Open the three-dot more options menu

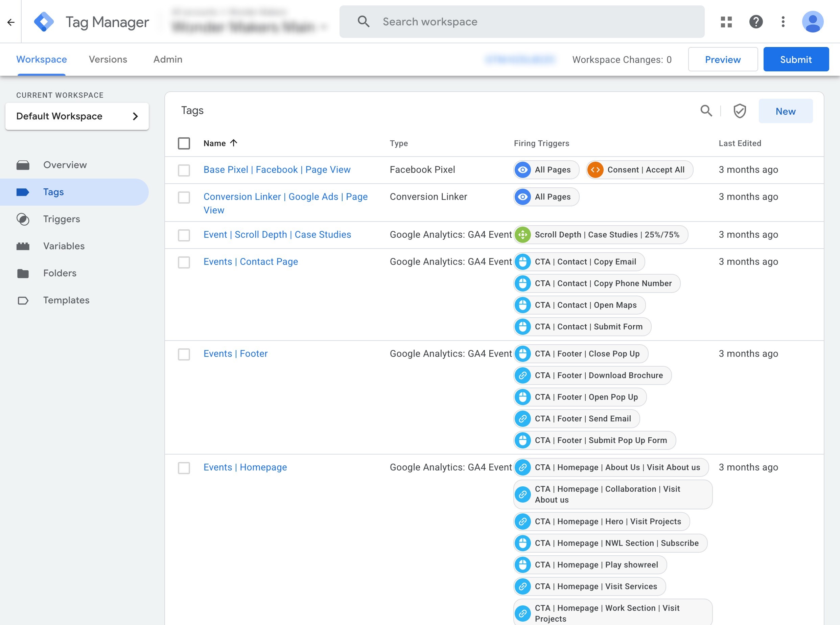[x=783, y=22]
